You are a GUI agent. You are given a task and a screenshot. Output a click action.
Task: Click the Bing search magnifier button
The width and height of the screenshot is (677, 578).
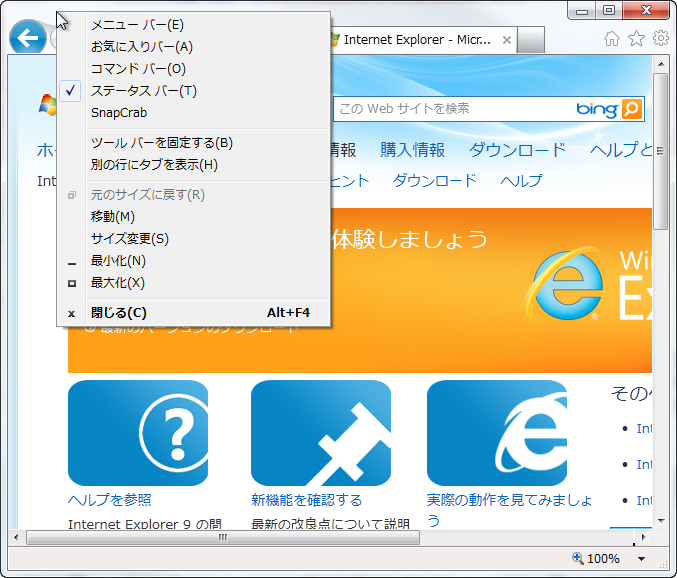tap(631, 109)
